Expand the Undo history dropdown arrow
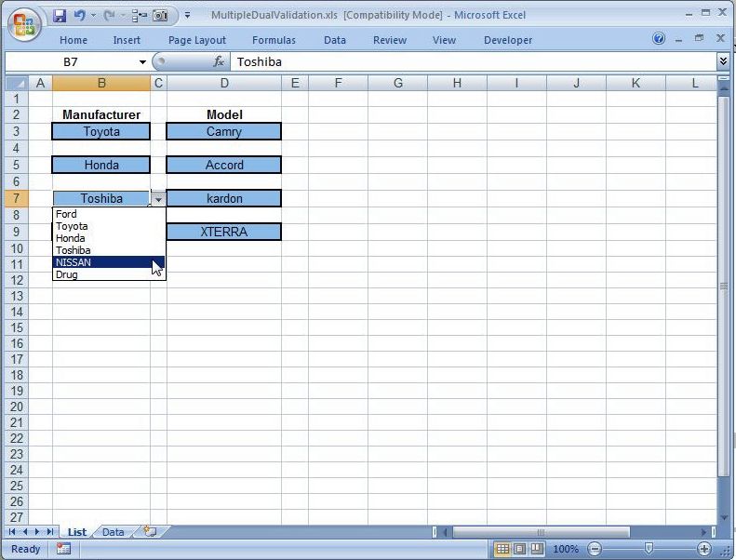The image size is (736, 560). pyautogui.click(x=93, y=16)
